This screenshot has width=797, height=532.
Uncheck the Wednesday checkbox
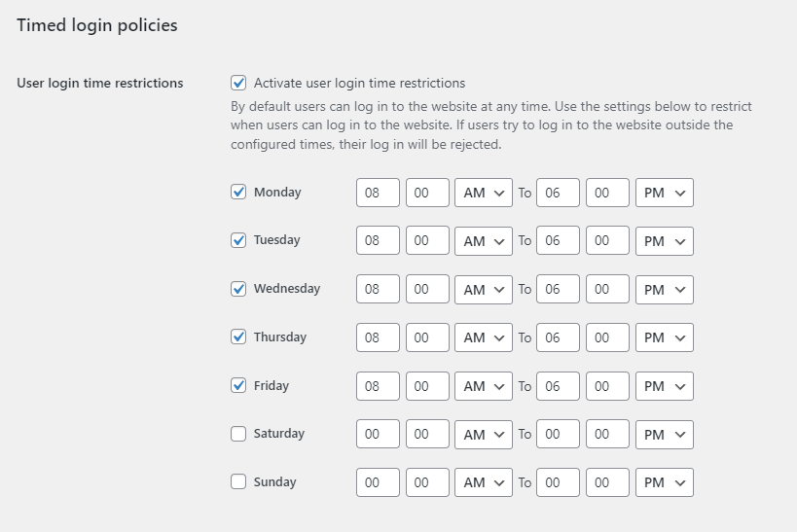[238, 289]
